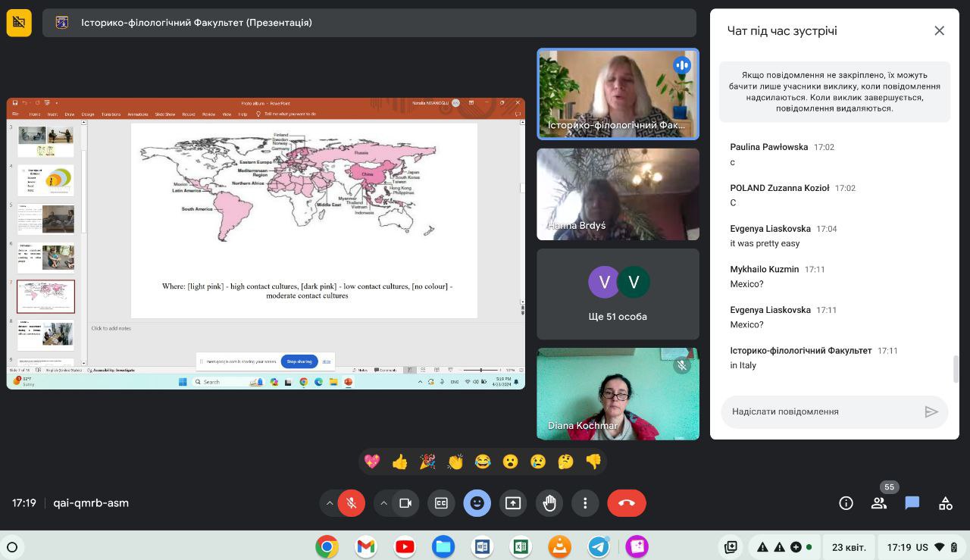Open the activities panel icon

point(946,503)
